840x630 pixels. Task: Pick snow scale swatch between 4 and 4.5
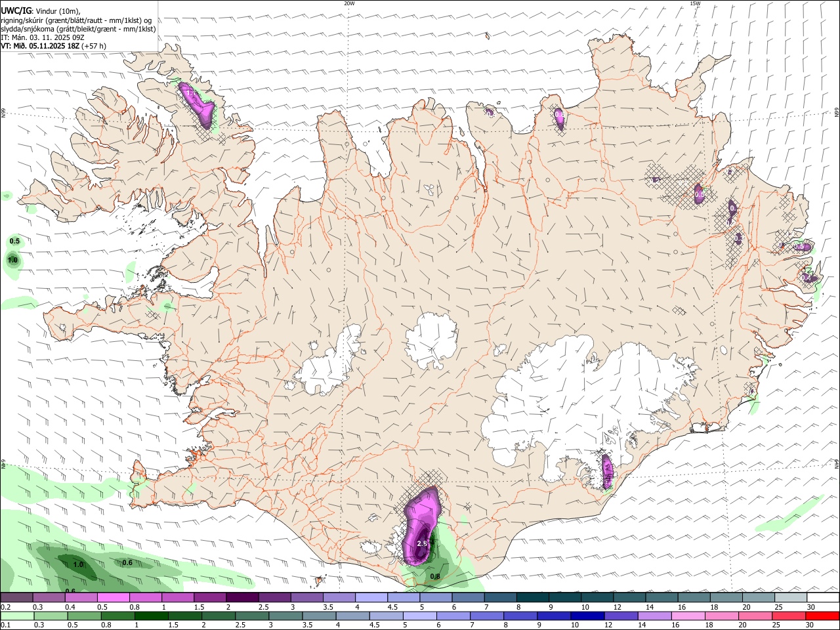coord(371,597)
